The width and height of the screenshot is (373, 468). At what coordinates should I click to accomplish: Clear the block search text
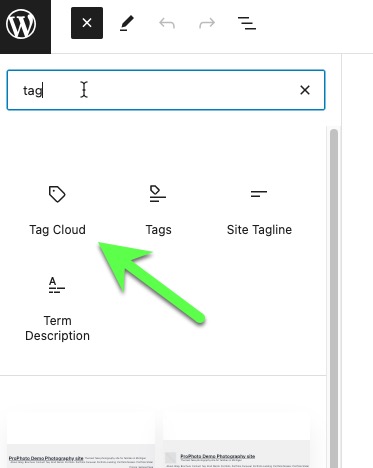tap(305, 90)
